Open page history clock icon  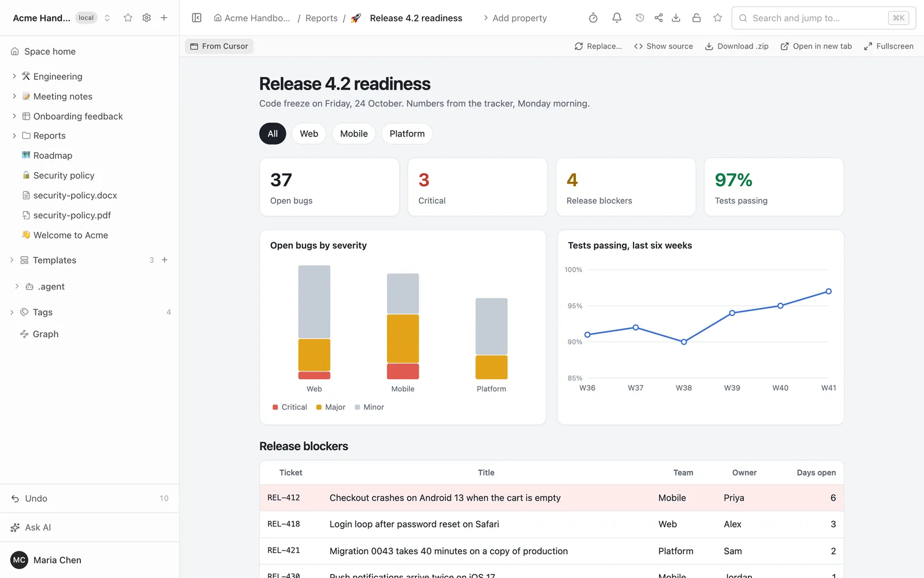click(640, 18)
